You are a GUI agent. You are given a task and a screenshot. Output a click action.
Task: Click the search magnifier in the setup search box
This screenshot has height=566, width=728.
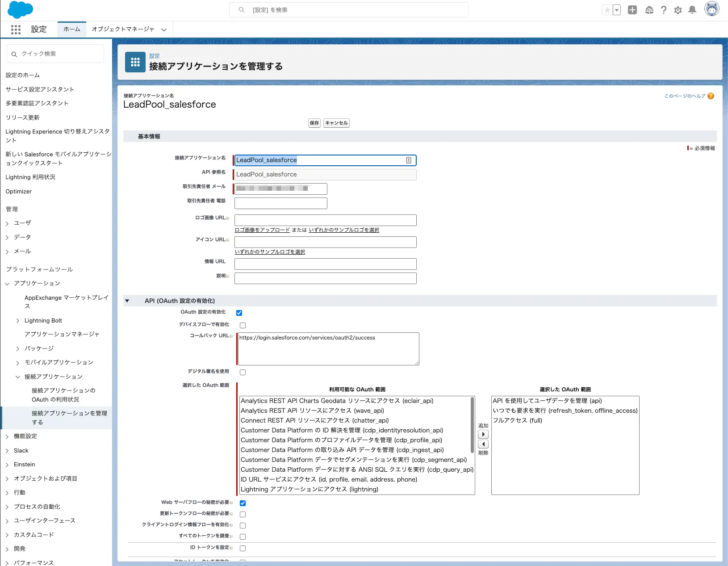[x=242, y=10]
